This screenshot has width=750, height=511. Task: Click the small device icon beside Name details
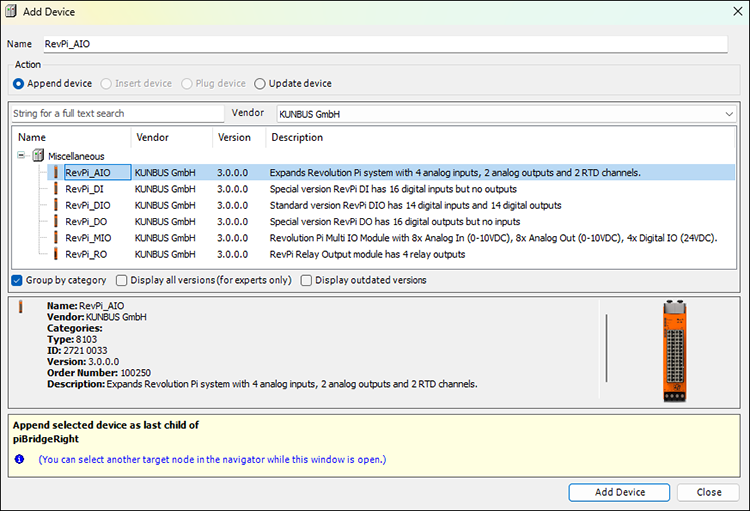[x=20, y=307]
